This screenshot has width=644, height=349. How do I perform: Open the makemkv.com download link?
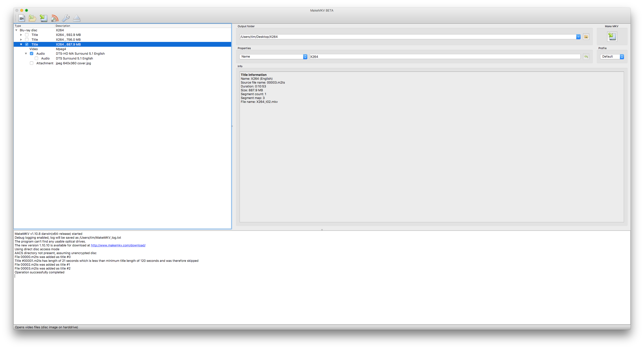click(118, 245)
